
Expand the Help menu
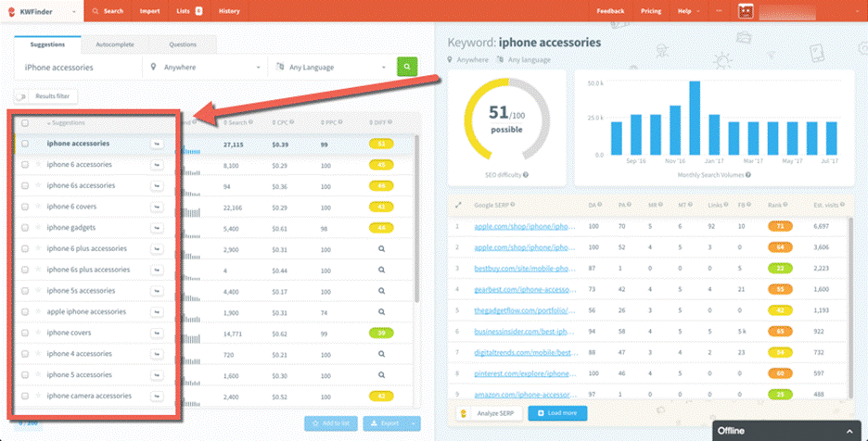point(687,11)
